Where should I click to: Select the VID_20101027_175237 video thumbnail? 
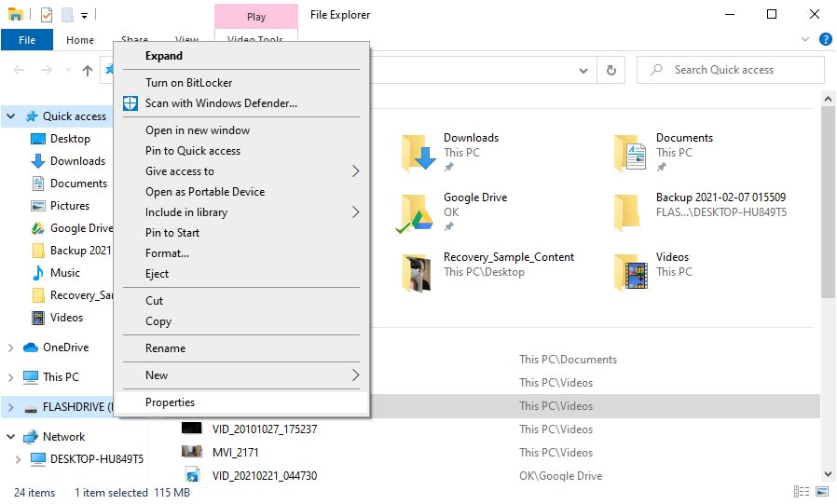coord(192,428)
